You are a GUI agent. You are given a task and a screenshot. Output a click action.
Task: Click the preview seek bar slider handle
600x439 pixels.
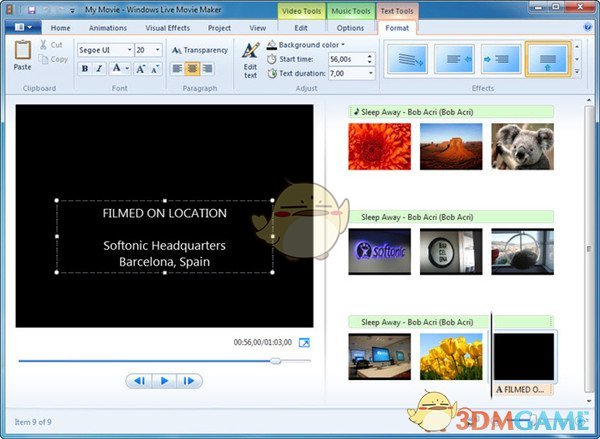pos(275,361)
